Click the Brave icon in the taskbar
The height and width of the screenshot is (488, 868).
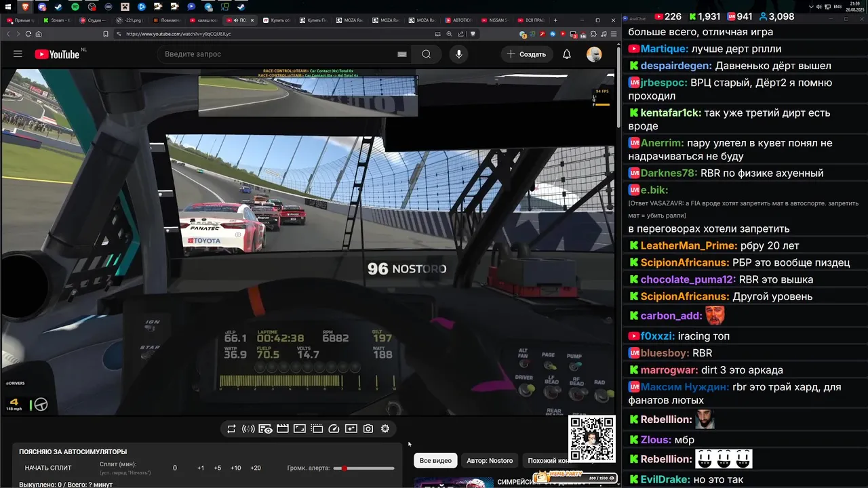[26, 7]
